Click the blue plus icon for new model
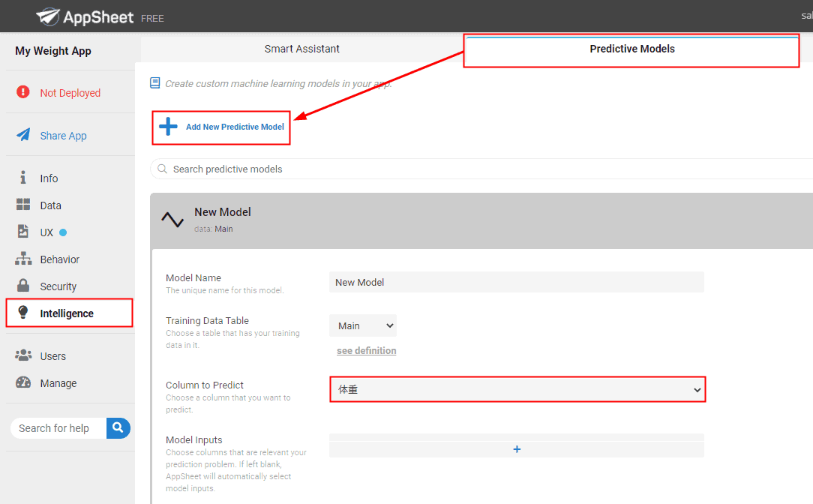Screen dimensions: 813x504 coord(168,127)
